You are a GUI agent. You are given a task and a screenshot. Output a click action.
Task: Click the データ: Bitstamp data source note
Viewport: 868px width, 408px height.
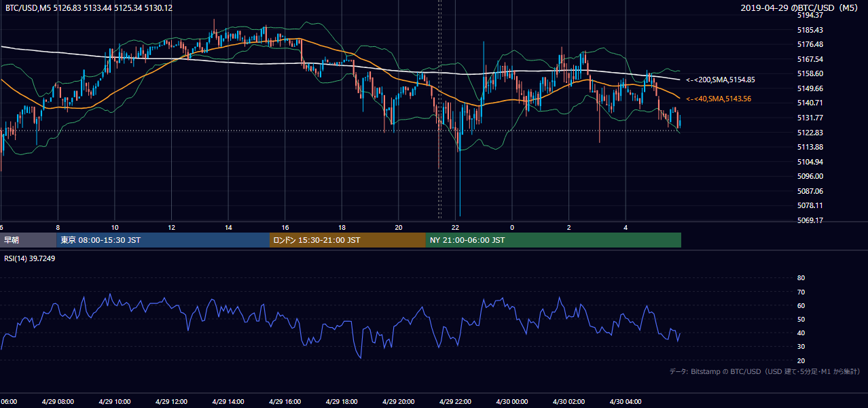click(x=765, y=371)
